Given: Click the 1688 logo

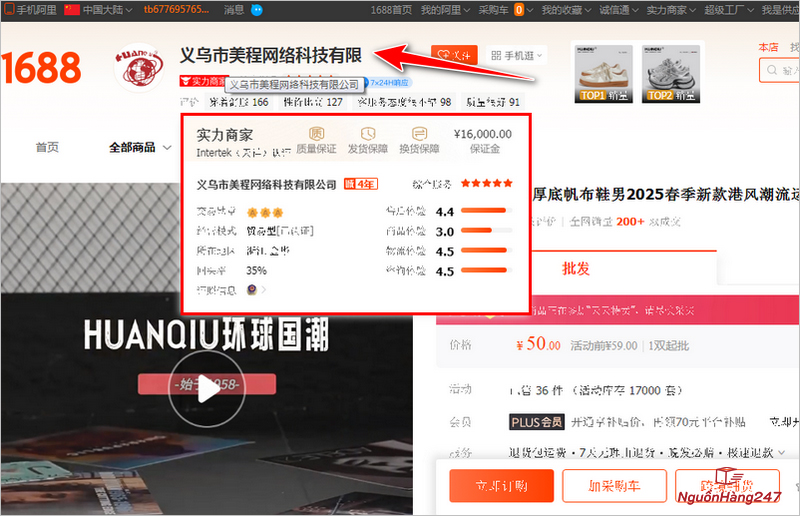Looking at the screenshot, I should 40,68.
